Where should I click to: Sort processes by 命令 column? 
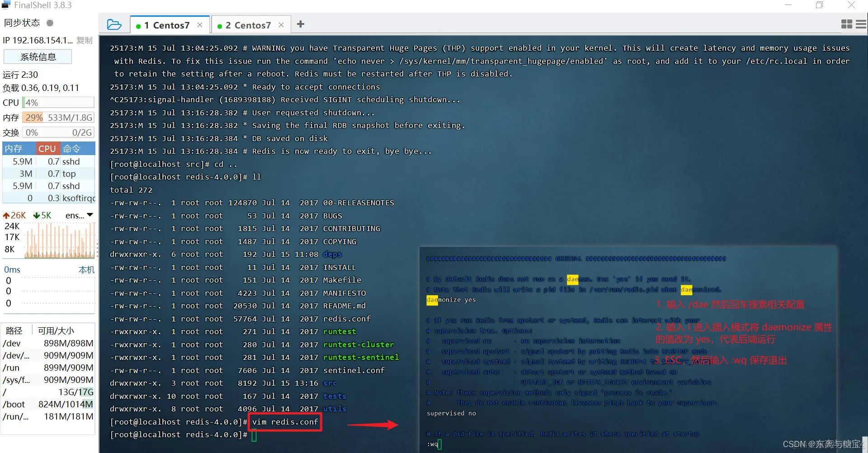[77, 148]
